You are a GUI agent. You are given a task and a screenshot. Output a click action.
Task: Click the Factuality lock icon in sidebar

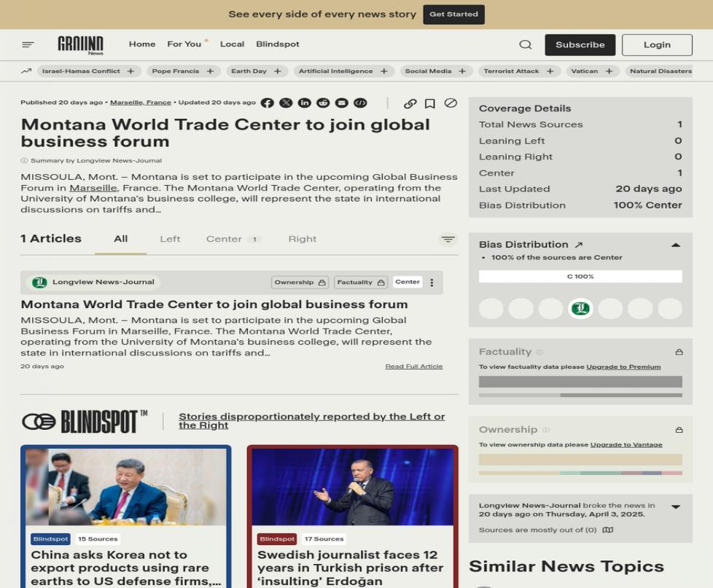point(679,352)
